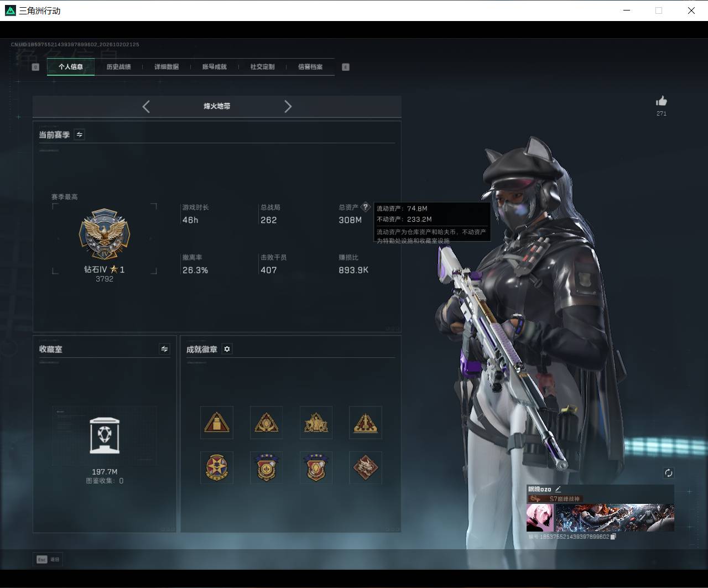
Task: Go to next mode with right chevron
Action: point(288,107)
